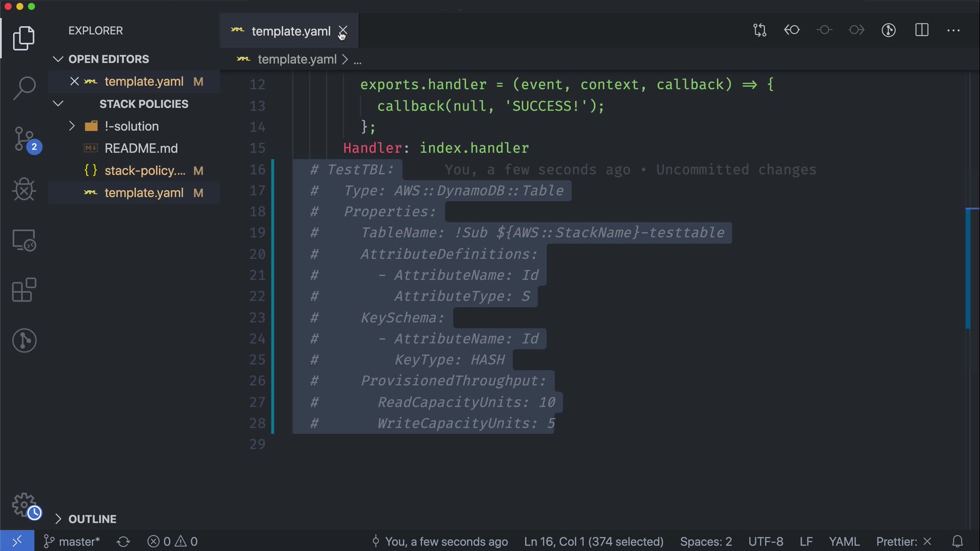Open Source Control view with 2 changes
Image resolution: width=980 pixels, height=551 pixels.
(24, 139)
